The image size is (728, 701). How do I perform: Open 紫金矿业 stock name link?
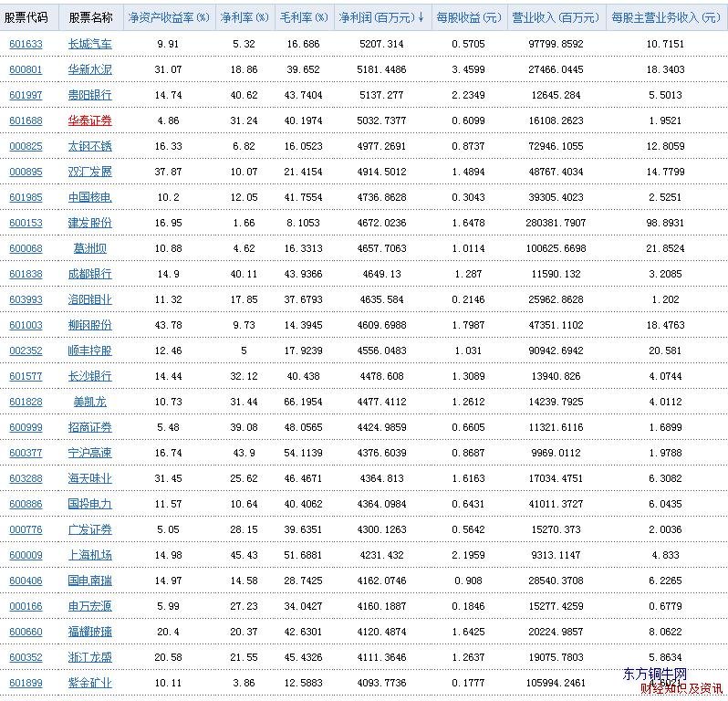90,683
